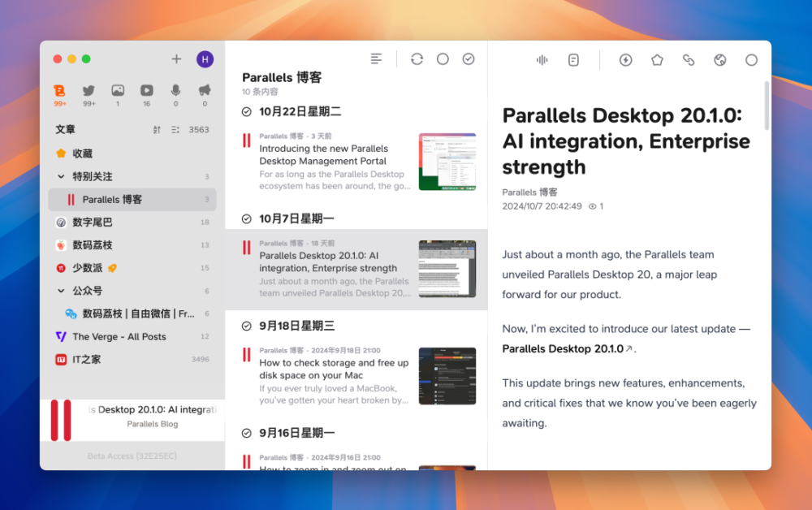
Task: Click the list view icon beside 3563
Action: pos(175,130)
